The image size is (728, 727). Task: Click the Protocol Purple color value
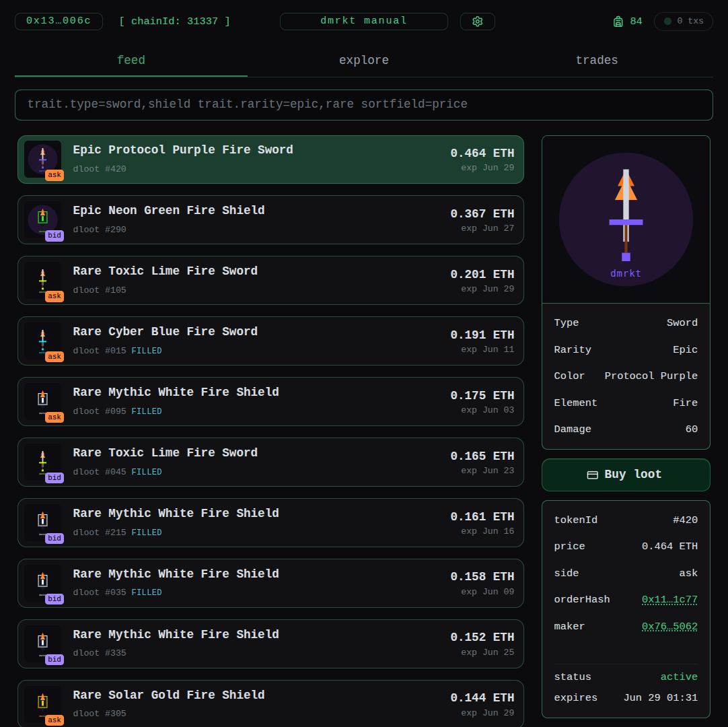pos(651,376)
